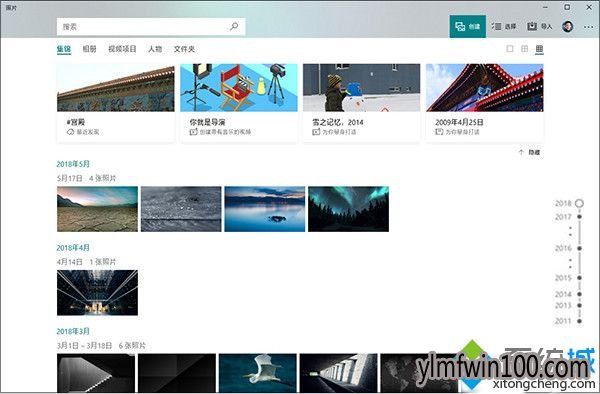Screen dimensions: 600x394
Task: Open the black-and-white staircase photo
Action: [96, 373]
